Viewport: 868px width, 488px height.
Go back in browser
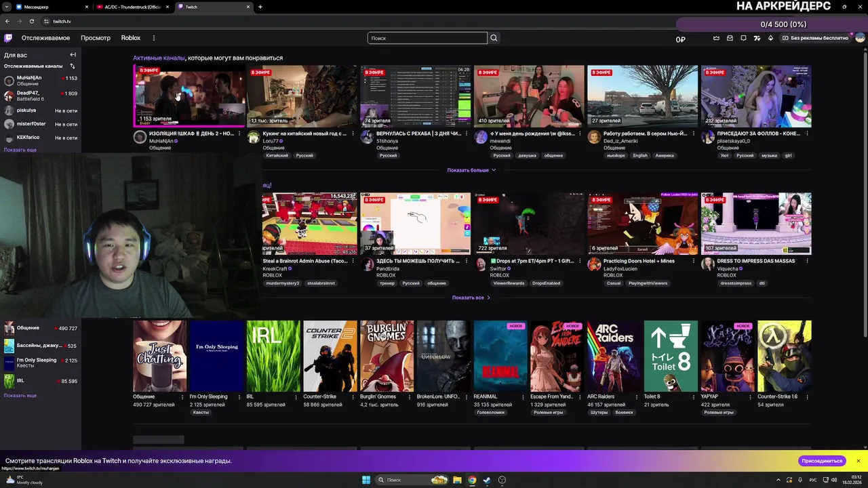7,21
